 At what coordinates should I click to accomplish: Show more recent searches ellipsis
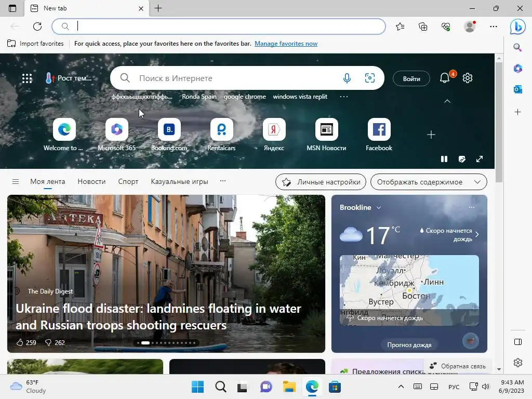[344, 97]
